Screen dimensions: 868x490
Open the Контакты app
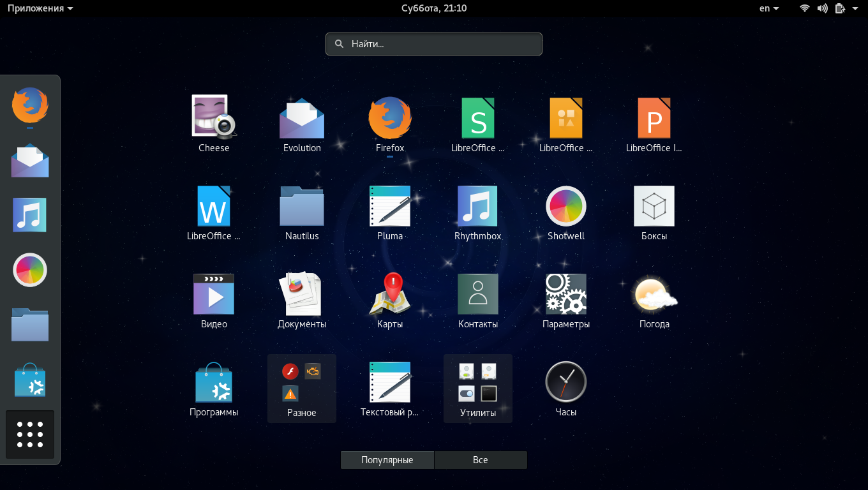coord(478,300)
